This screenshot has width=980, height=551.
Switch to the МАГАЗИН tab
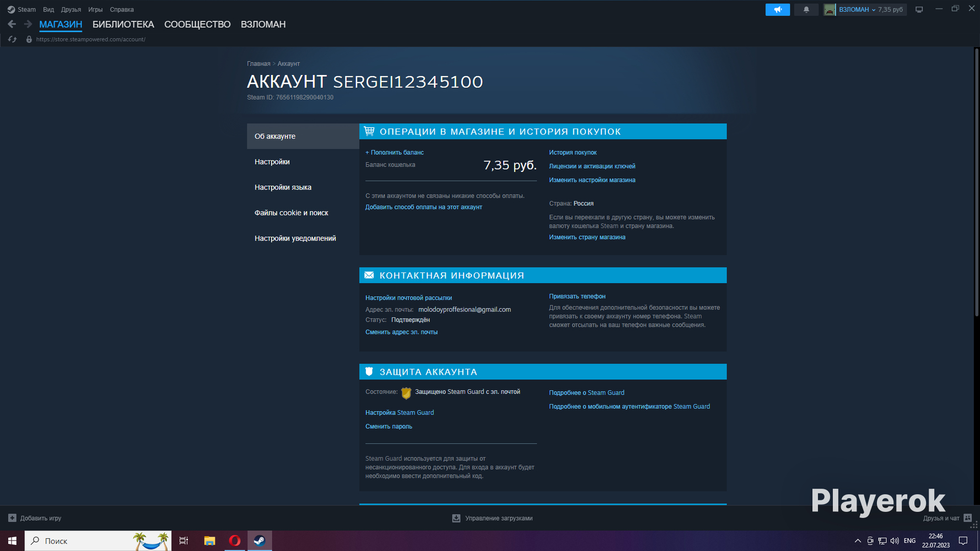(61, 24)
